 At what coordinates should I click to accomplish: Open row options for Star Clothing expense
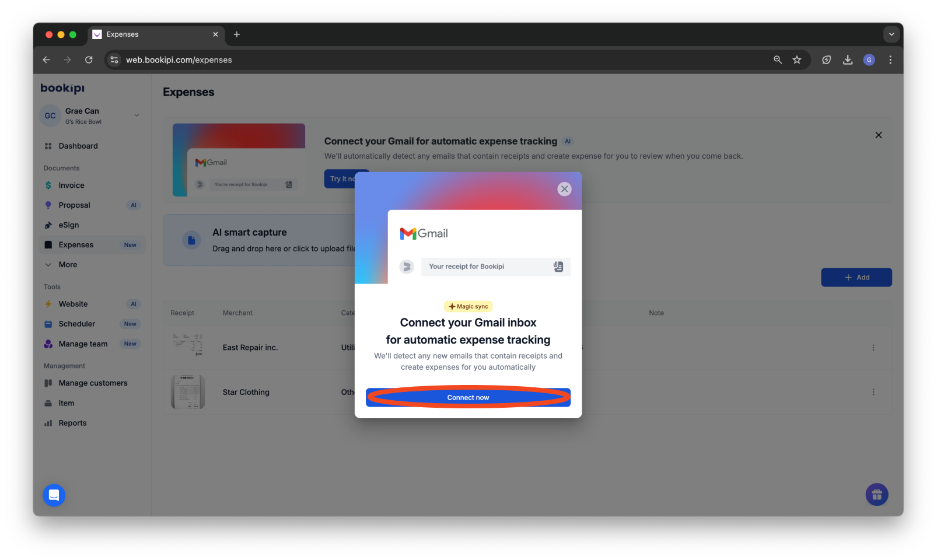pyautogui.click(x=873, y=392)
